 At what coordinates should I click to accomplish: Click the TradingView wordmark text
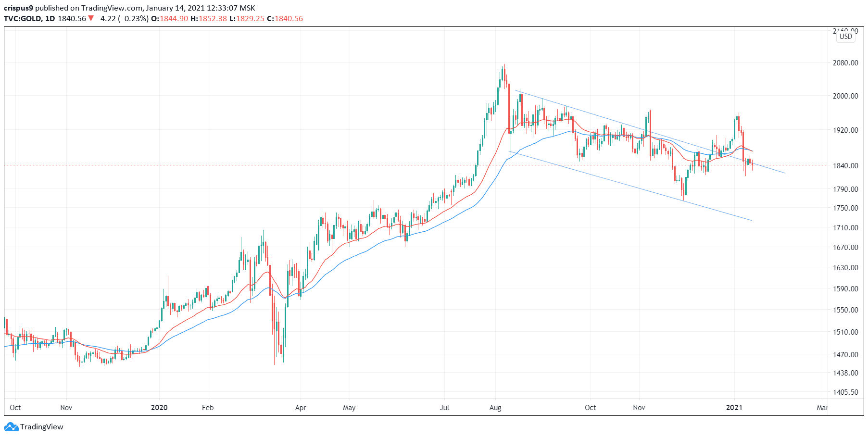pos(42,427)
